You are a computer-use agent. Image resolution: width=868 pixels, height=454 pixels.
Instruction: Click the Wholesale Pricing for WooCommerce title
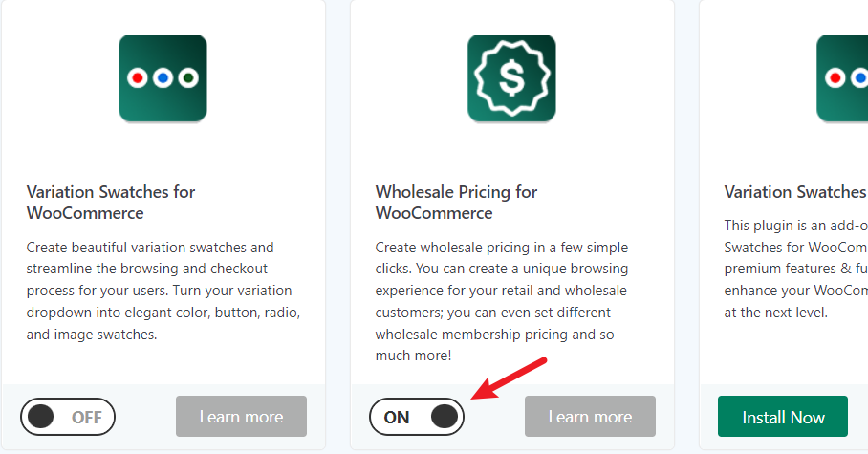pyautogui.click(x=456, y=203)
